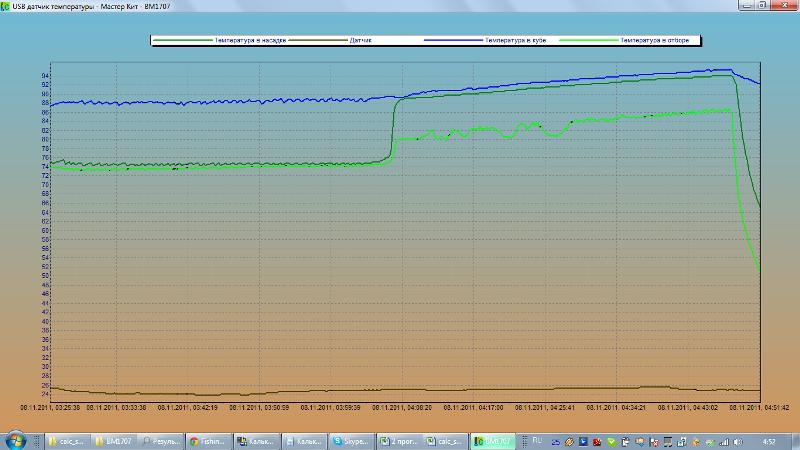Viewport: 800px width, 450px height.
Task: Open the Skype taskbar button
Action: tap(353, 440)
